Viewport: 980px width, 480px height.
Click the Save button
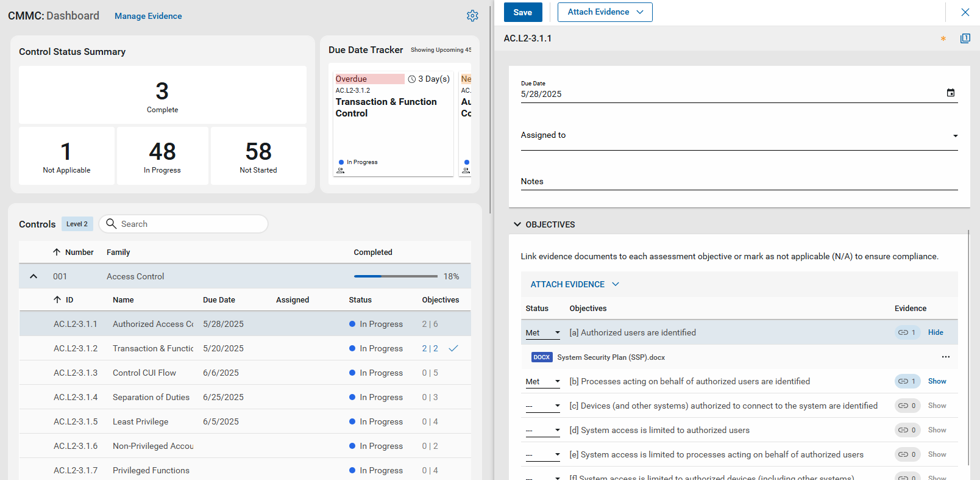pos(522,12)
